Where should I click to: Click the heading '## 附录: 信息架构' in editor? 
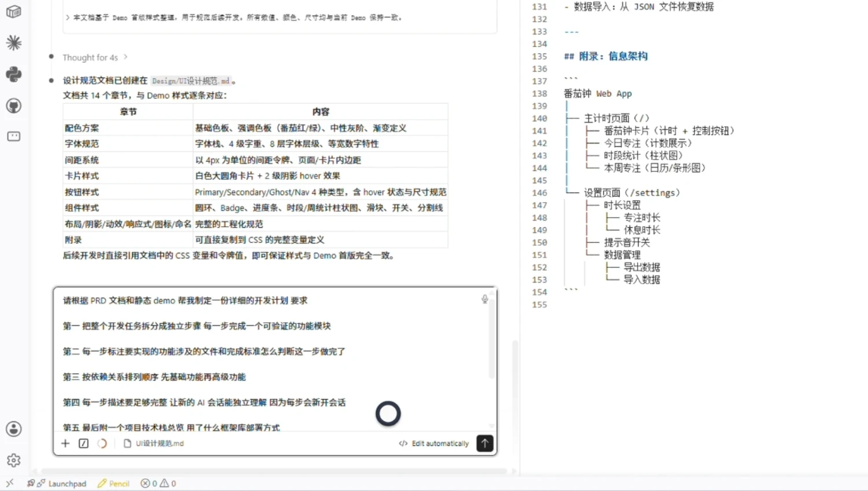(x=606, y=56)
